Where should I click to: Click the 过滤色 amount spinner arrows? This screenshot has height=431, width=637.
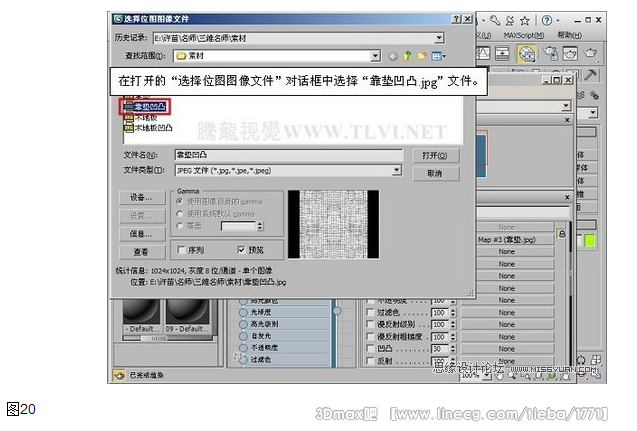coord(453,313)
